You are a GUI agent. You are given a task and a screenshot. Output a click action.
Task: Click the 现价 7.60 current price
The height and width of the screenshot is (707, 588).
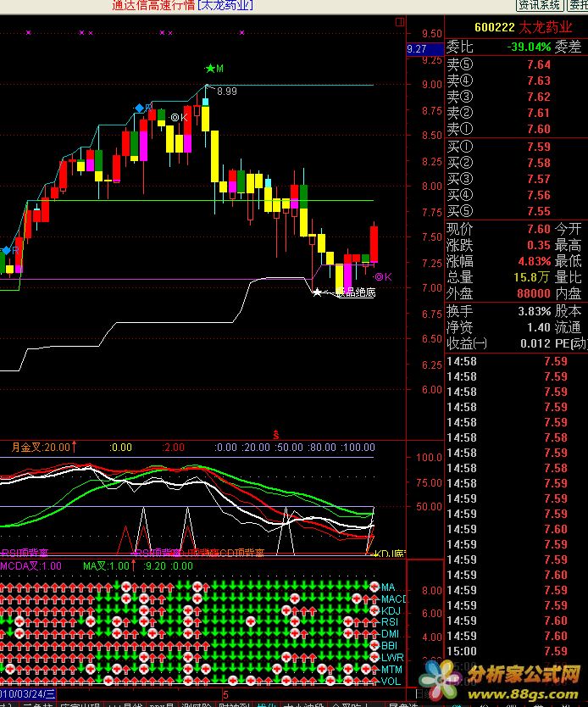tap(539, 229)
